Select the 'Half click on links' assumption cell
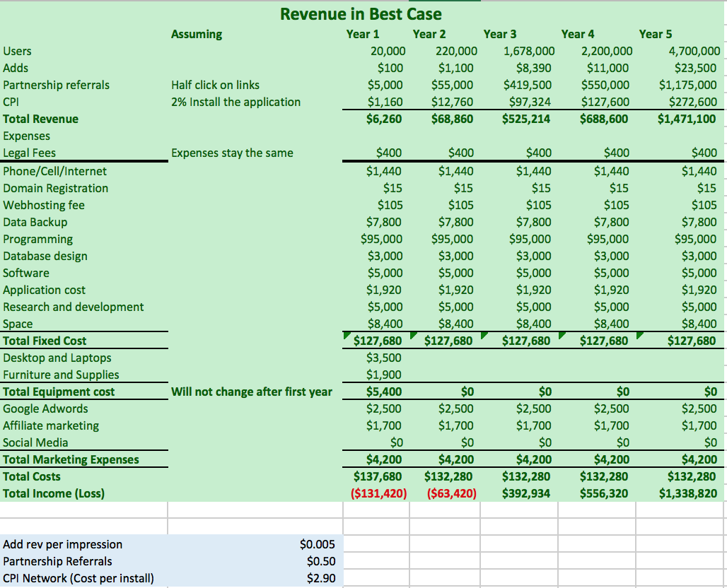727x588 pixels. click(x=216, y=85)
